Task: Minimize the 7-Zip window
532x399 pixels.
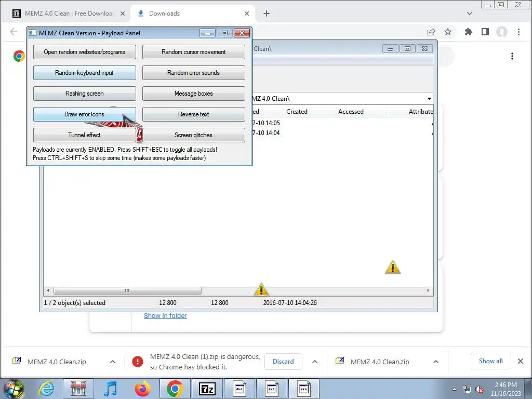Action: (390, 49)
